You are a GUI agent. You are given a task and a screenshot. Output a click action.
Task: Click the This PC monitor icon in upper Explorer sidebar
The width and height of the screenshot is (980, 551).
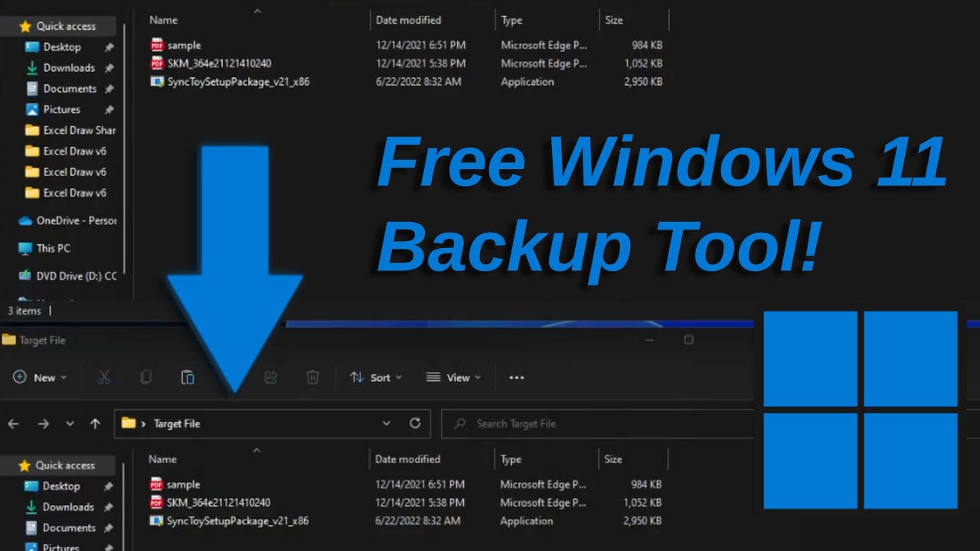(x=25, y=248)
